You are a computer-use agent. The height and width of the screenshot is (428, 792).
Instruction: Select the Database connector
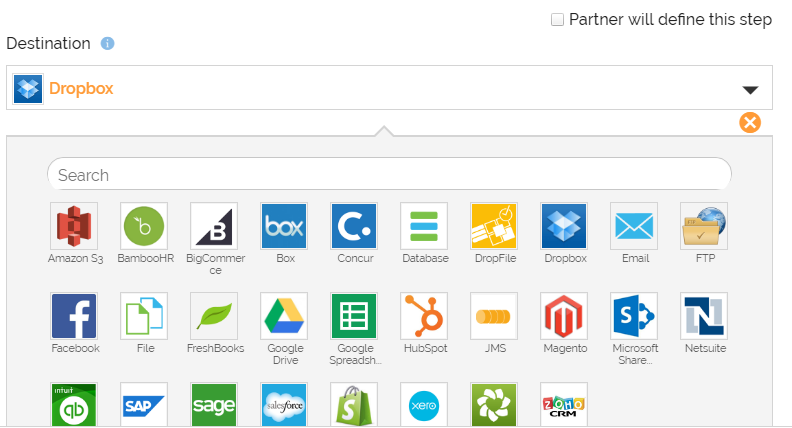424,226
